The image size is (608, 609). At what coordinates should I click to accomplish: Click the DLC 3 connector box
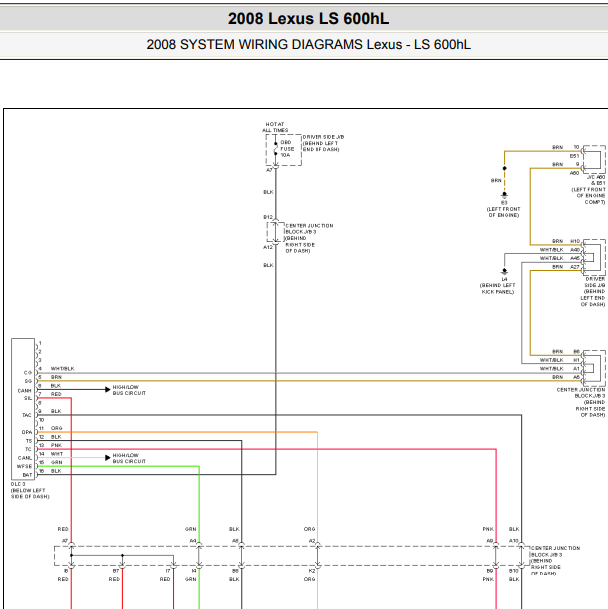coord(23,409)
